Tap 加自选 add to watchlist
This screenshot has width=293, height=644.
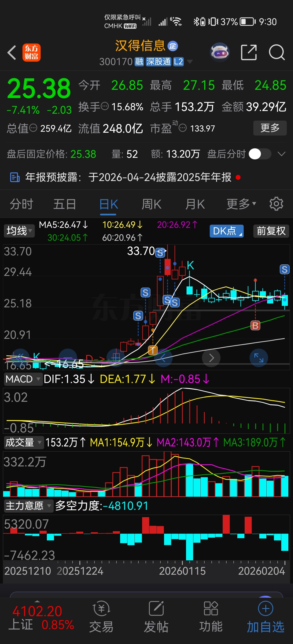265,617
